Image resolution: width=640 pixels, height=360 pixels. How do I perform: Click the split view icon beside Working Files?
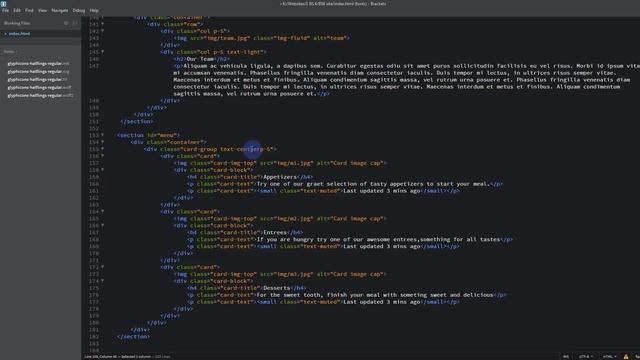pyautogui.click(x=75, y=23)
